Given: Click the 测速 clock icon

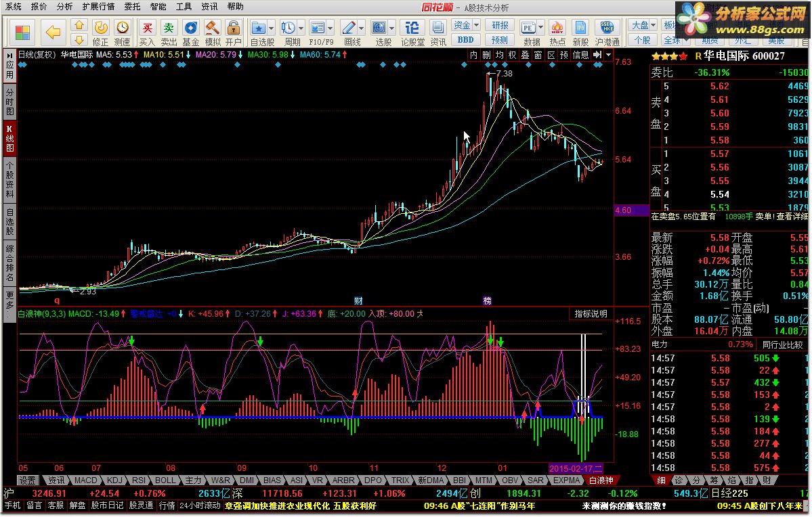Looking at the screenshot, I should [x=122, y=28].
